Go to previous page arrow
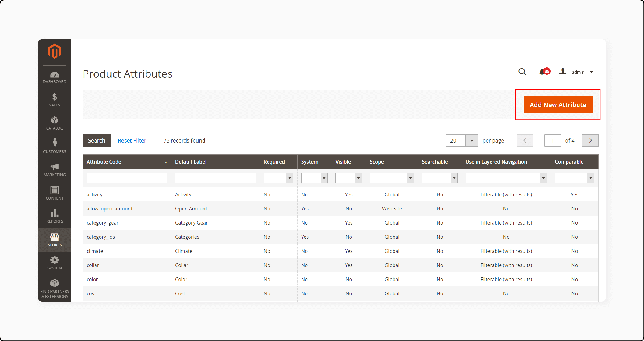Screen dimensions: 644x341 click(x=525, y=141)
